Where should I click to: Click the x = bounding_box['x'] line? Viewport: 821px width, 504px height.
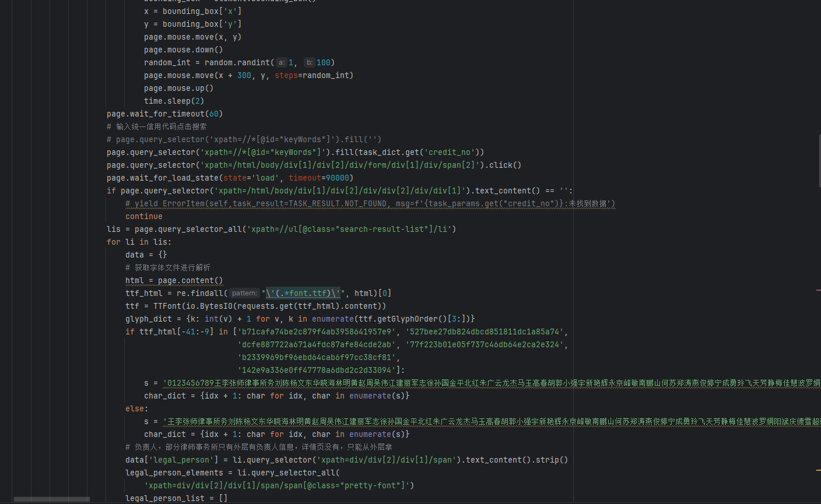tap(192, 11)
